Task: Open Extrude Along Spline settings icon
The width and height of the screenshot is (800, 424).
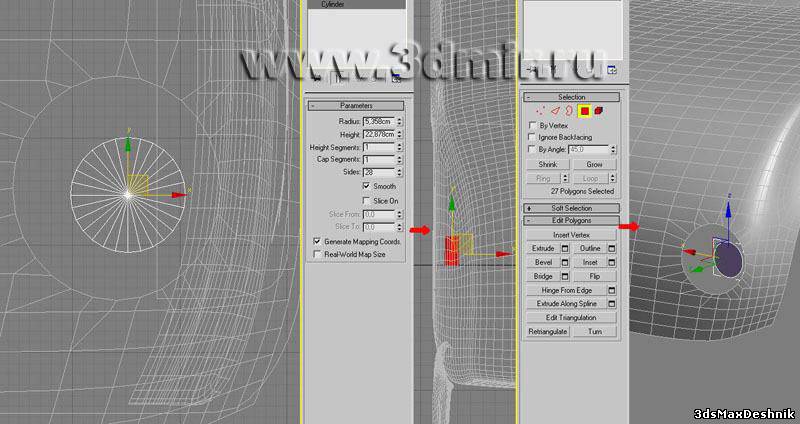Action: tap(612, 304)
